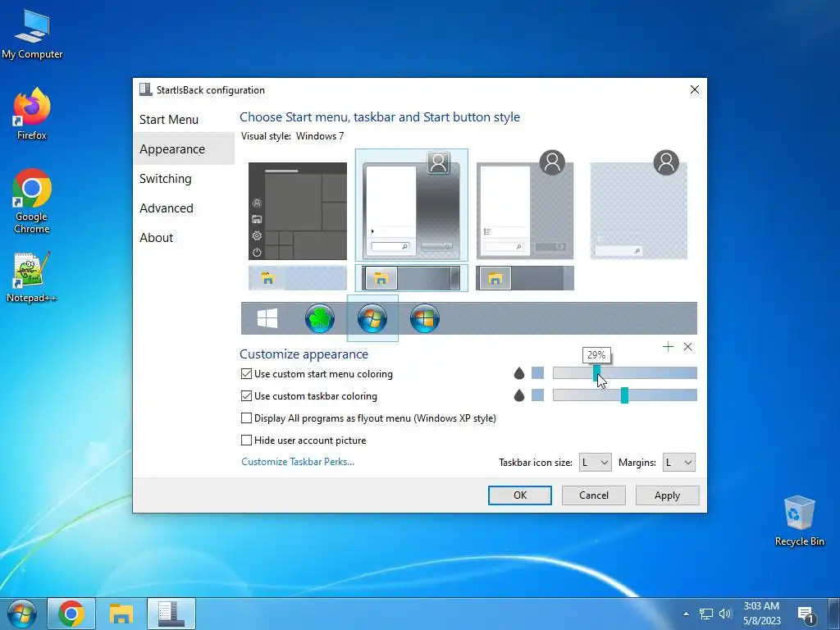Enable Hide user account picture
The height and width of the screenshot is (630, 840).
(304, 441)
